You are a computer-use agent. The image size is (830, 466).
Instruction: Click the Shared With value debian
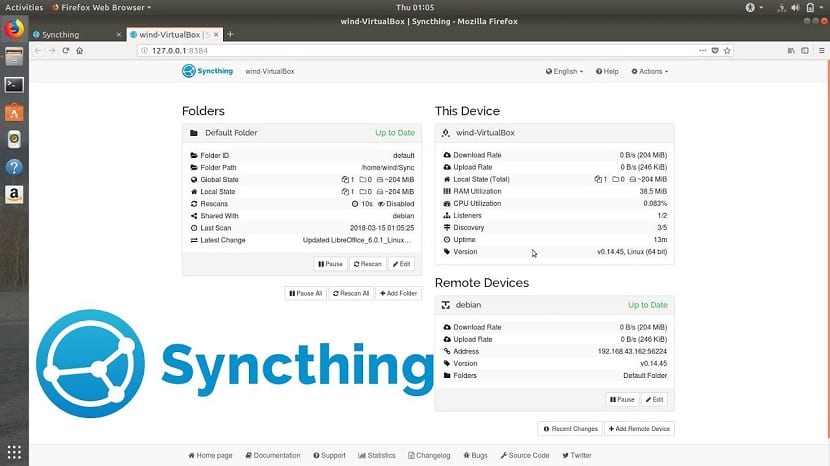point(403,216)
